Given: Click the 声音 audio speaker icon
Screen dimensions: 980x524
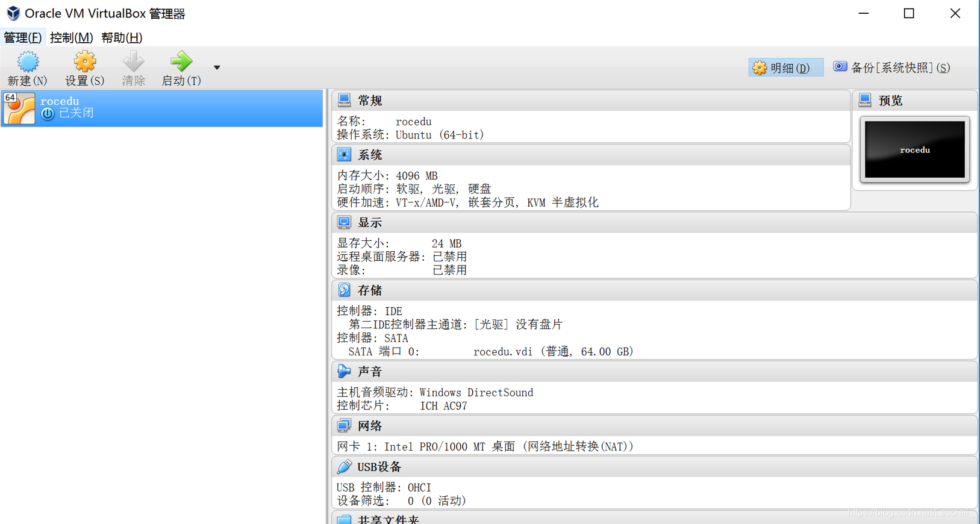Looking at the screenshot, I should (x=344, y=371).
